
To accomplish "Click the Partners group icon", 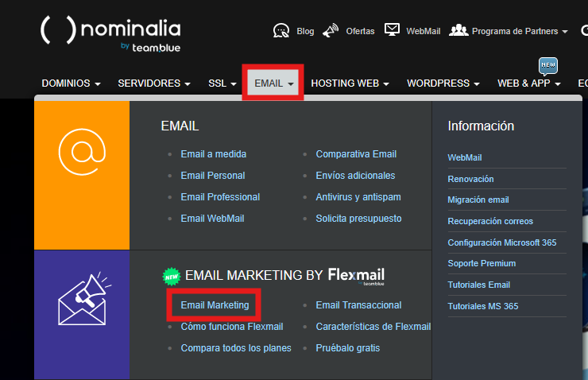I will click(x=458, y=30).
